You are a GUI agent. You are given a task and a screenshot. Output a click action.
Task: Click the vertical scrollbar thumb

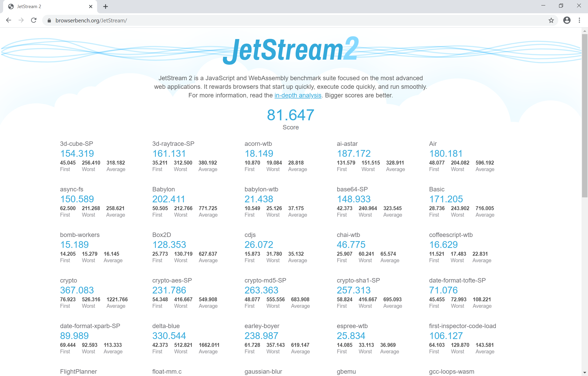pos(585,116)
